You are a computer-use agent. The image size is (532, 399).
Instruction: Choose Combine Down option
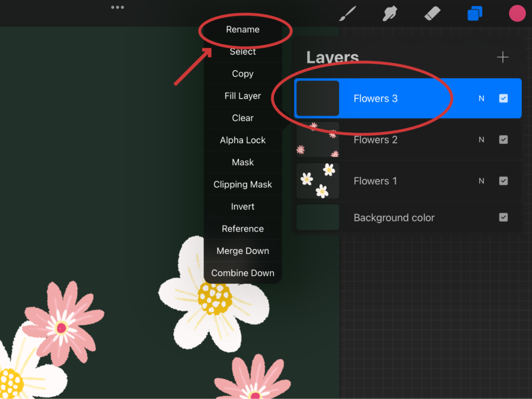pos(243,273)
